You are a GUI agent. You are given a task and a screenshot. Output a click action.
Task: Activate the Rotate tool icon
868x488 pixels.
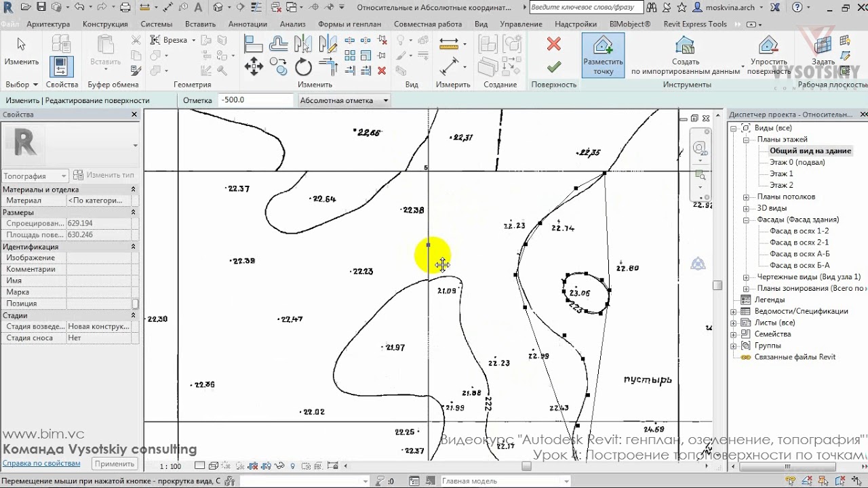point(303,66)
